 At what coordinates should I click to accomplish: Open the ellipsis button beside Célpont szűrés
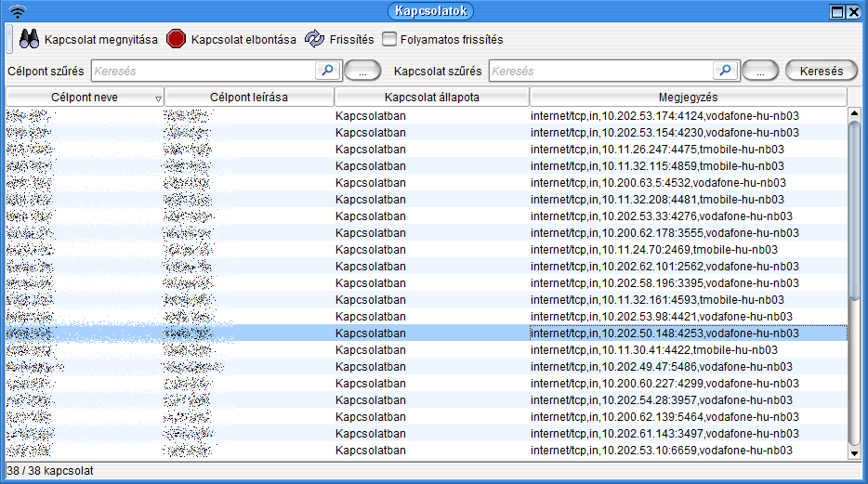pyautogui.click(x=362, y=71)
